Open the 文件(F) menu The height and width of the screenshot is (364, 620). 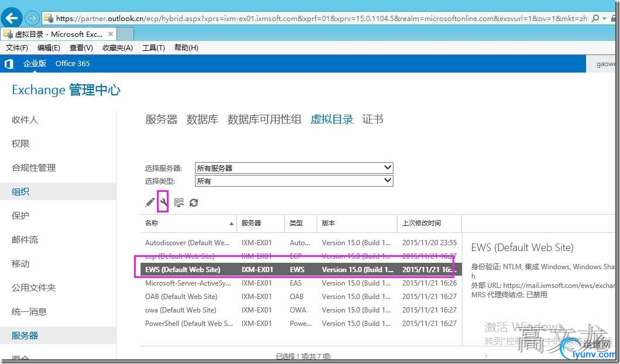pos(16,48)
